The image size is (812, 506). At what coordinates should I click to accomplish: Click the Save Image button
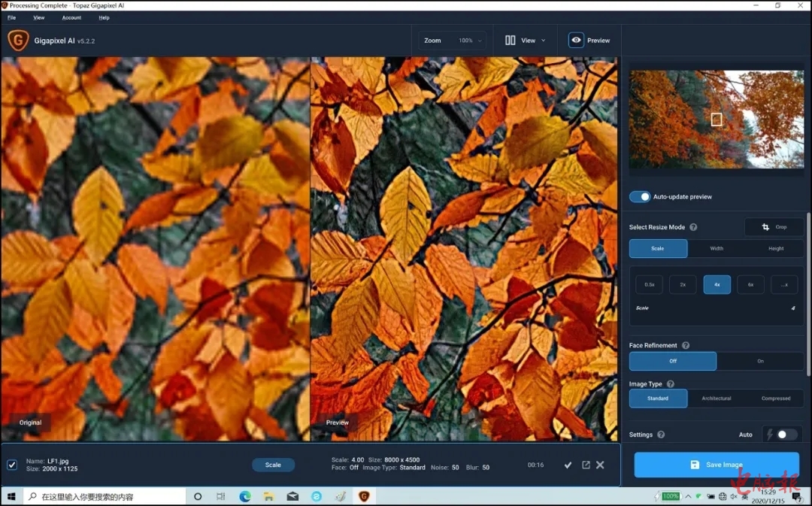[716, 465]
